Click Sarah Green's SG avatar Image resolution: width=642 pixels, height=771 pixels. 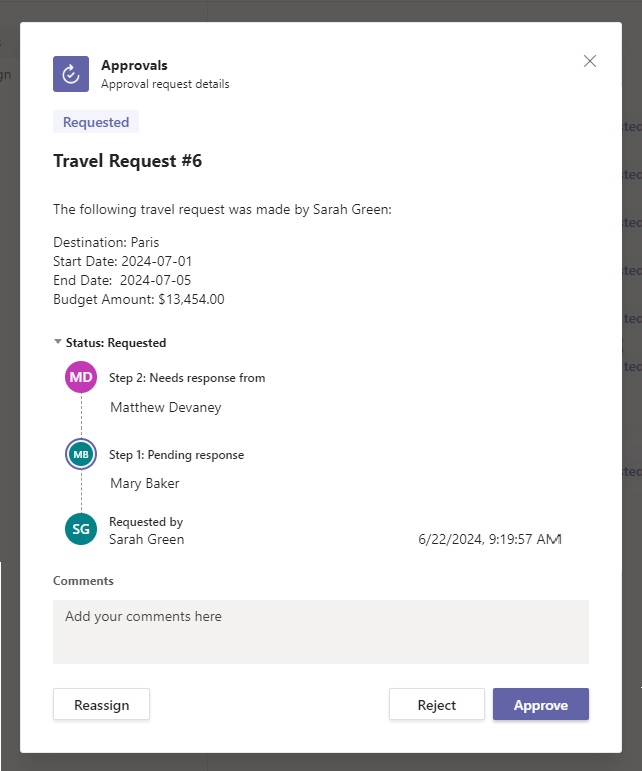click(80, 529)
